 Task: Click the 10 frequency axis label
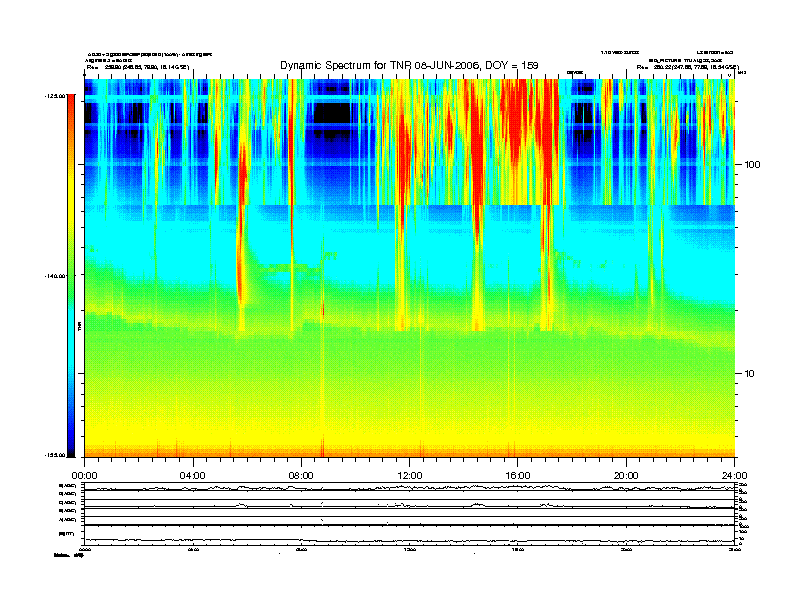(x=750, y=374)
